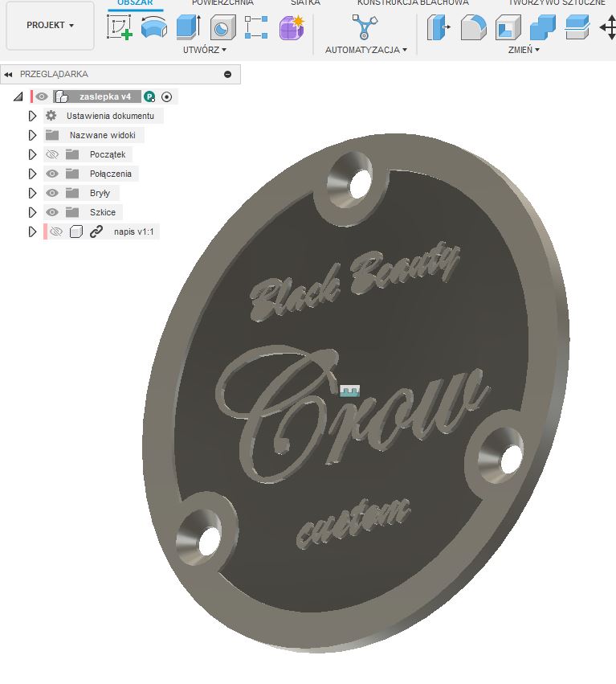This screenshot has width=616, height=684.
Task: Hide the Szkice folder
Action: point(52,212)
